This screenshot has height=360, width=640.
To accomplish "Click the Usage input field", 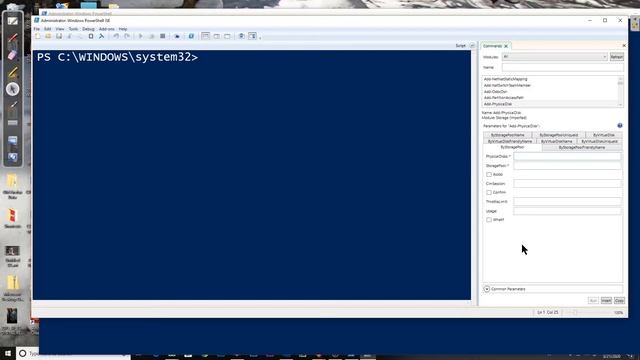I will click(567, 211).
